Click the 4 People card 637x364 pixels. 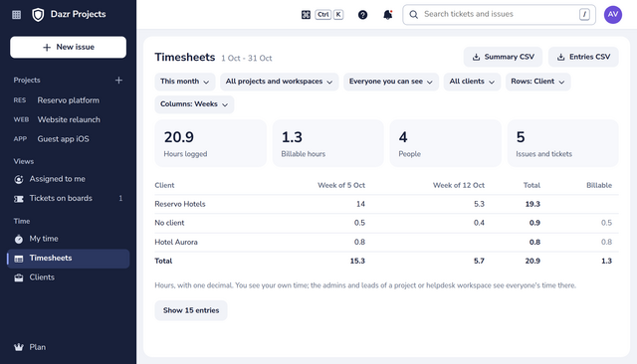[x=446, y=143]
